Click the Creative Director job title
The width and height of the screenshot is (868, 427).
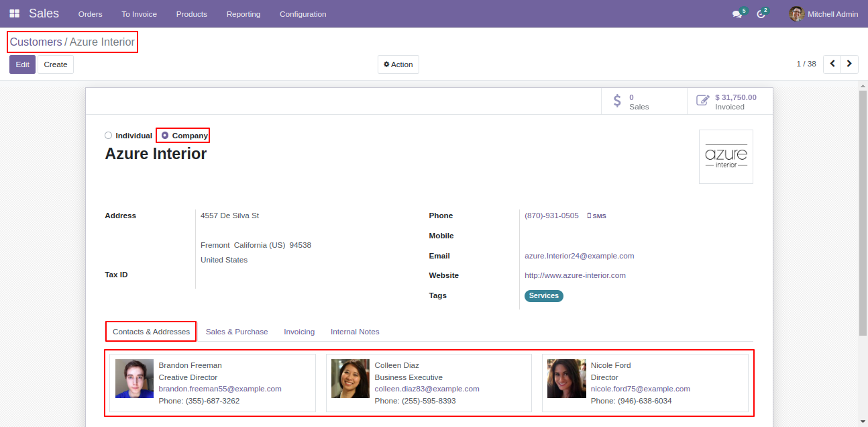tap(188, 377)
